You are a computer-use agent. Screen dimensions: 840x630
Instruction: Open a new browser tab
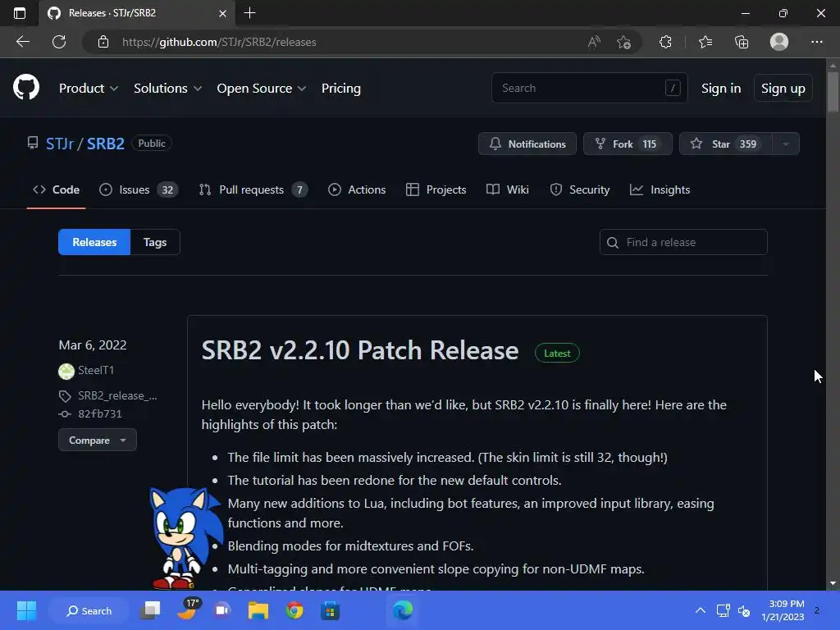249,13
